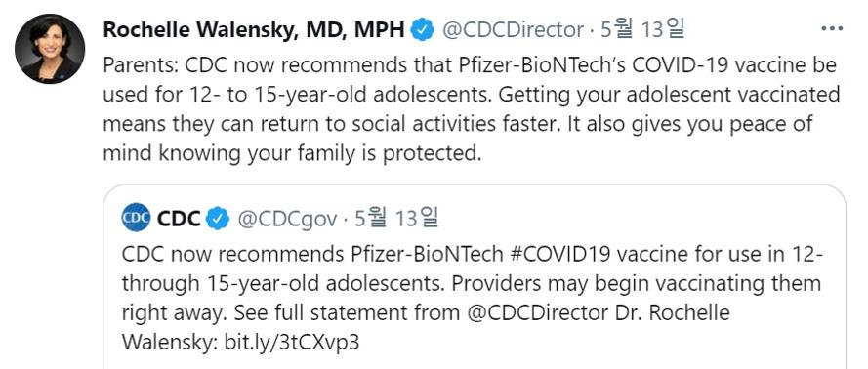Image resolution: width=868 pixels, height=369 pixels.
Task: Click the CDC display name in quoted tweet
Action: click(179, 219)
